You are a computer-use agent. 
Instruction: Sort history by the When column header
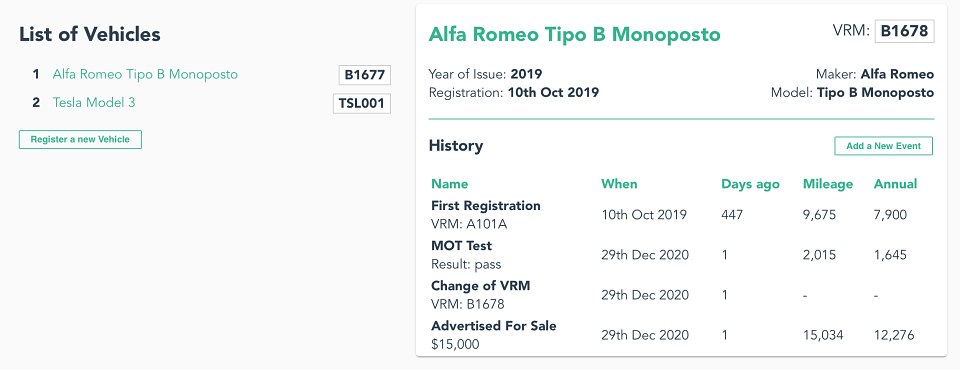[x=619, y=184]
